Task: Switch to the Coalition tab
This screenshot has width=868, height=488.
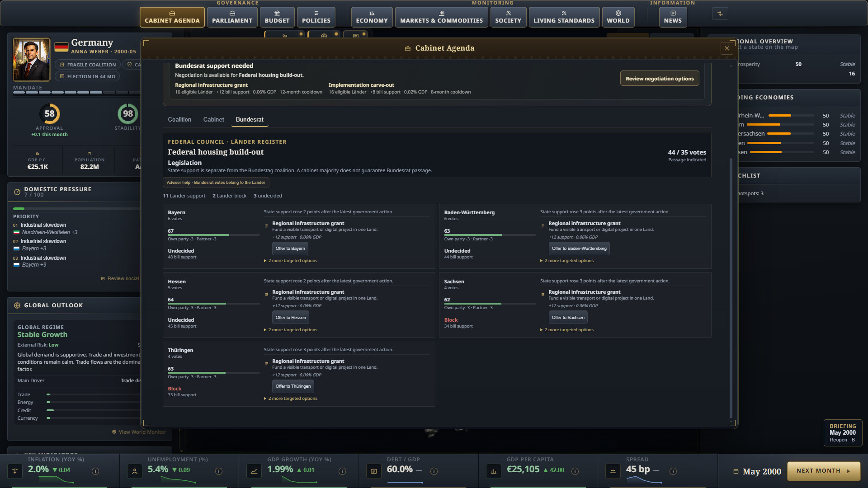Action: [x=179, y=120]
